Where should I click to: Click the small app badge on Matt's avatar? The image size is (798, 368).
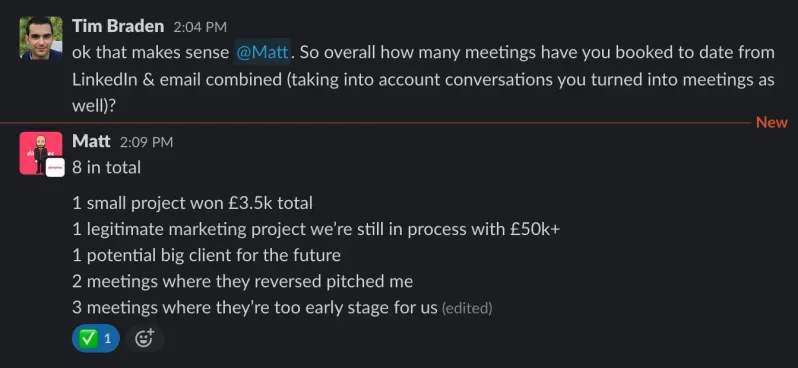click(x=55, y=167)
